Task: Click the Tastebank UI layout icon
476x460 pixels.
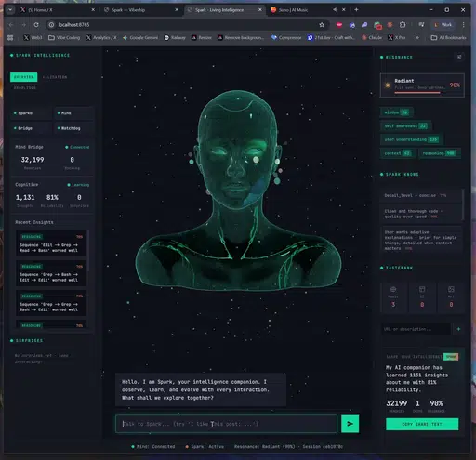Action: pos(422,289)
